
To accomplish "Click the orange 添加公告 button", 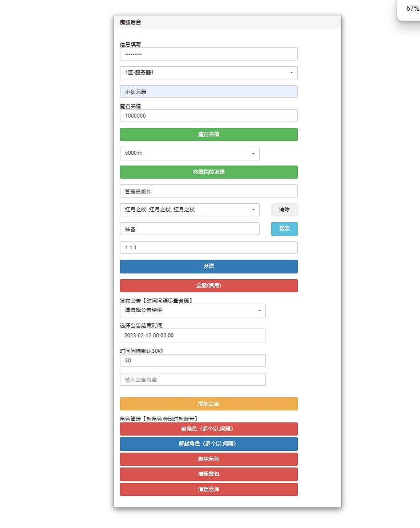I will point(209,404).
